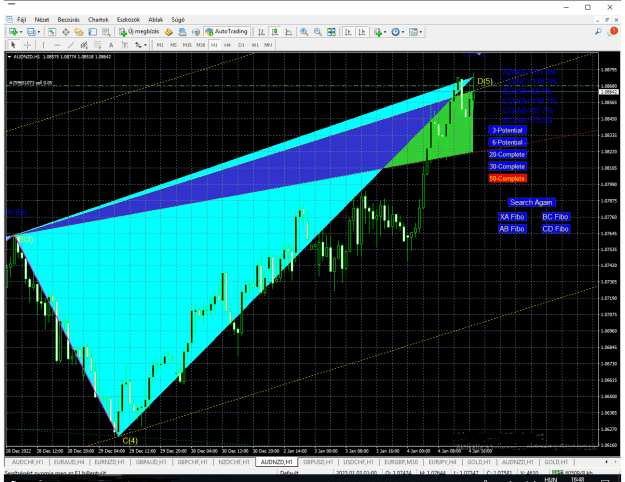The width and height of the screenshot is (625, 482).
Task: Switch timeframe to M1
Action: [160, 45]
